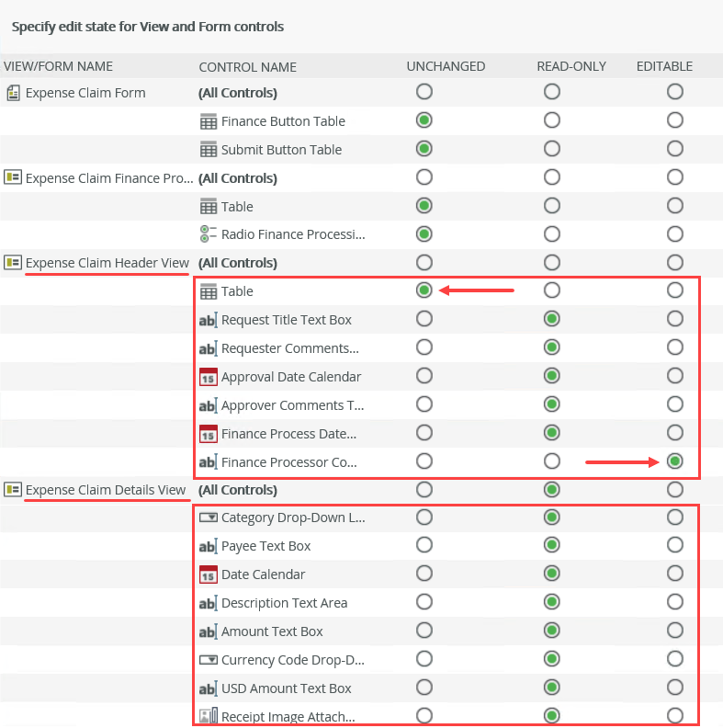
Task: Click the Currency Code Drop-Down icon
Action: click(x=209, y=660)
